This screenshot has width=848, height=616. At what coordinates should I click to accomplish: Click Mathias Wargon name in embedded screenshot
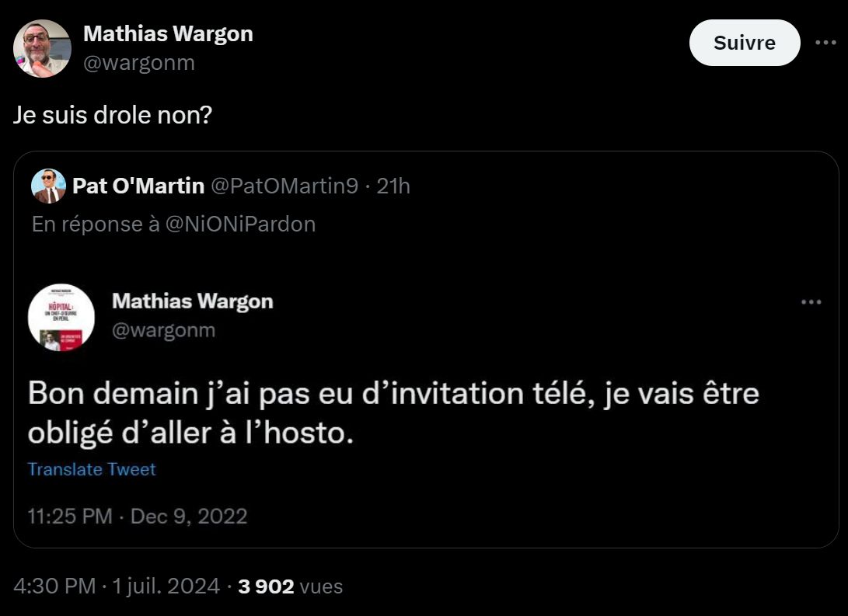coord(193,301)
